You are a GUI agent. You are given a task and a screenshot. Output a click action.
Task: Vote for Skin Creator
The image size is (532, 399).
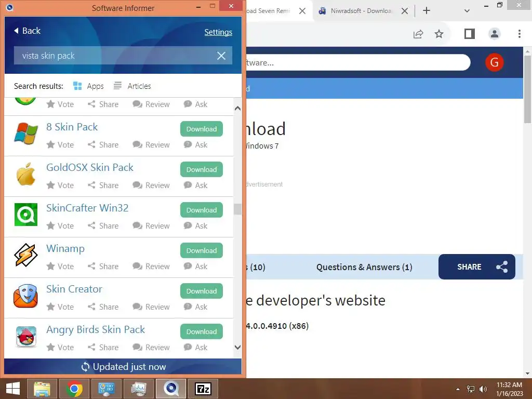60,307
